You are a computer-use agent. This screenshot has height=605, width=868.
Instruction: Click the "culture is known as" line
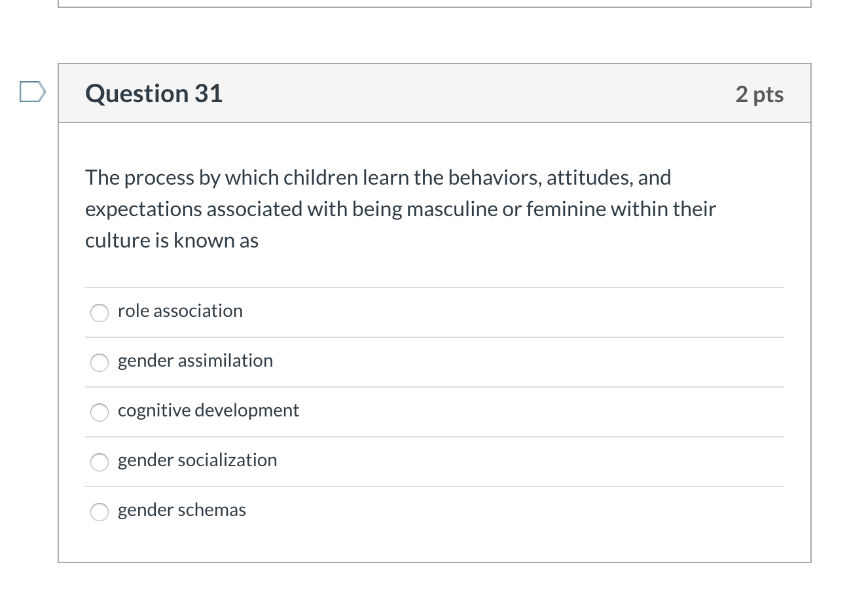[172, 241]
